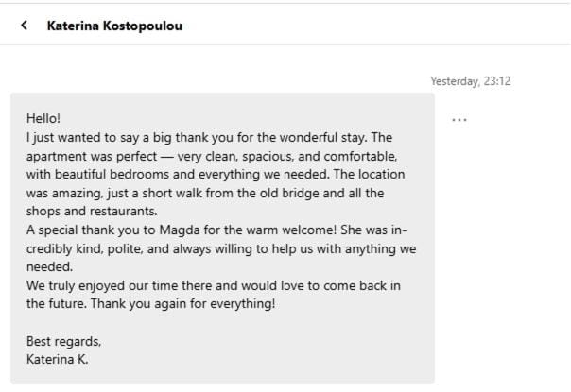
Task: Click the 'Yesterday, 23:12' message timestamp
Action: coord(470,81)
